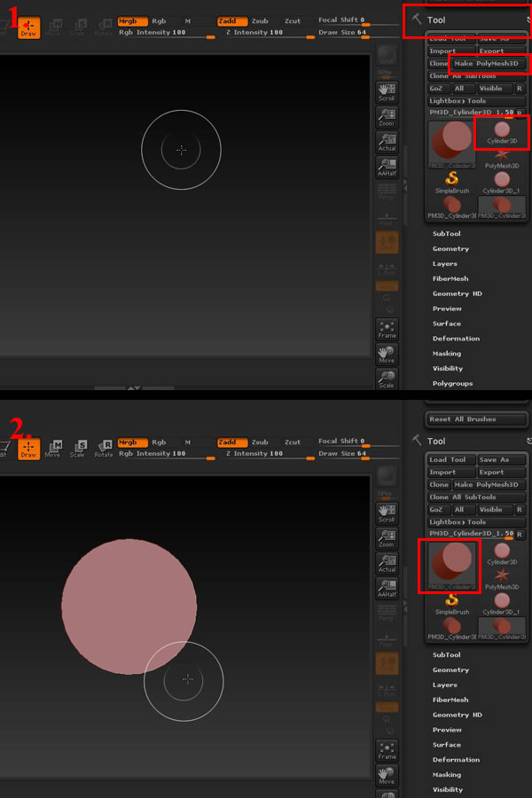Toggle Mrgb mode in step 1 screenshot
The width and height of the screenshot is (532, 798).
(132, 21)
